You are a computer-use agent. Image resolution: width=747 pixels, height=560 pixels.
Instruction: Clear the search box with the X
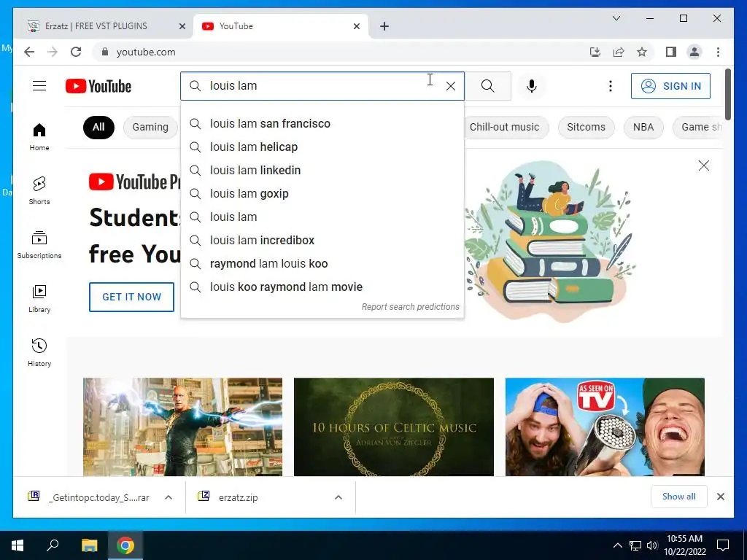click(x=450, y=86)
